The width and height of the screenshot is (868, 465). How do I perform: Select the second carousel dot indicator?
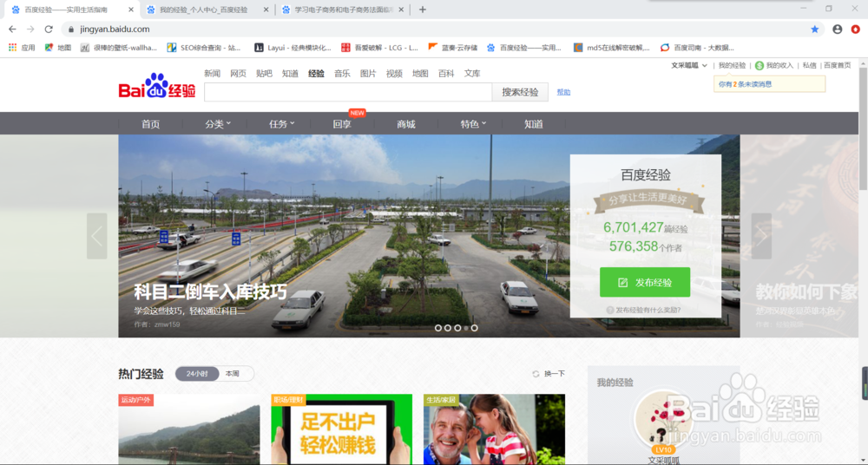[448, 328]
